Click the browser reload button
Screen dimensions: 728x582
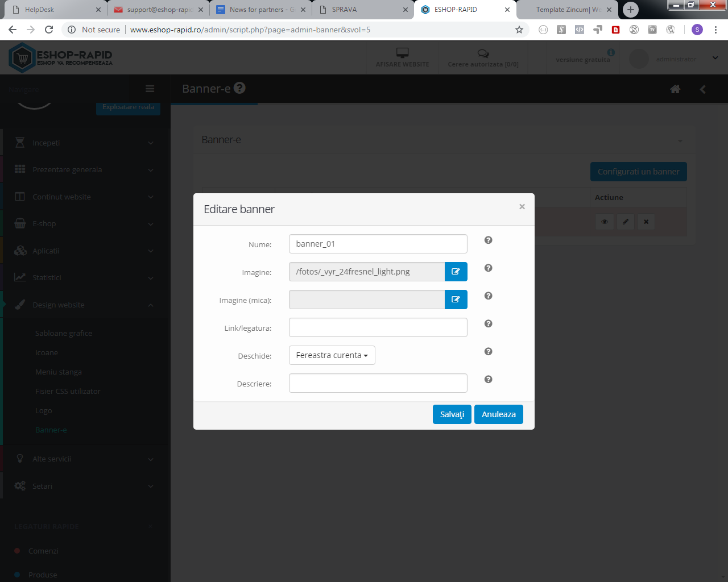click(49, 30)
